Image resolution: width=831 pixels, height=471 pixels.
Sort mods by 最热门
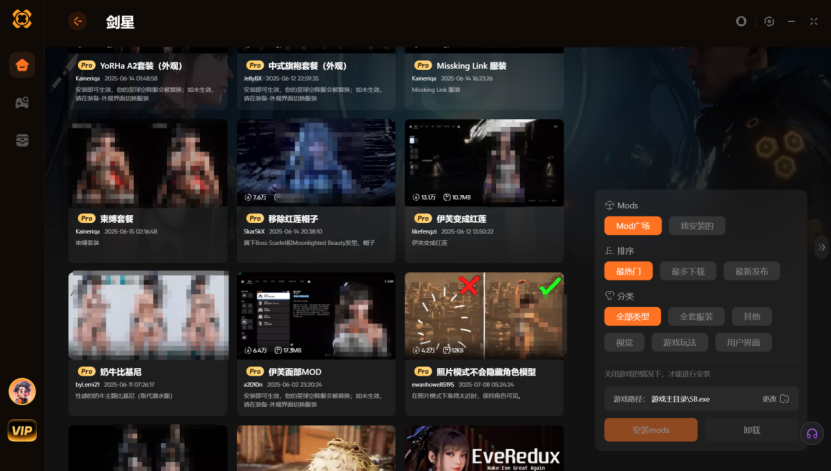coord(629,271)
